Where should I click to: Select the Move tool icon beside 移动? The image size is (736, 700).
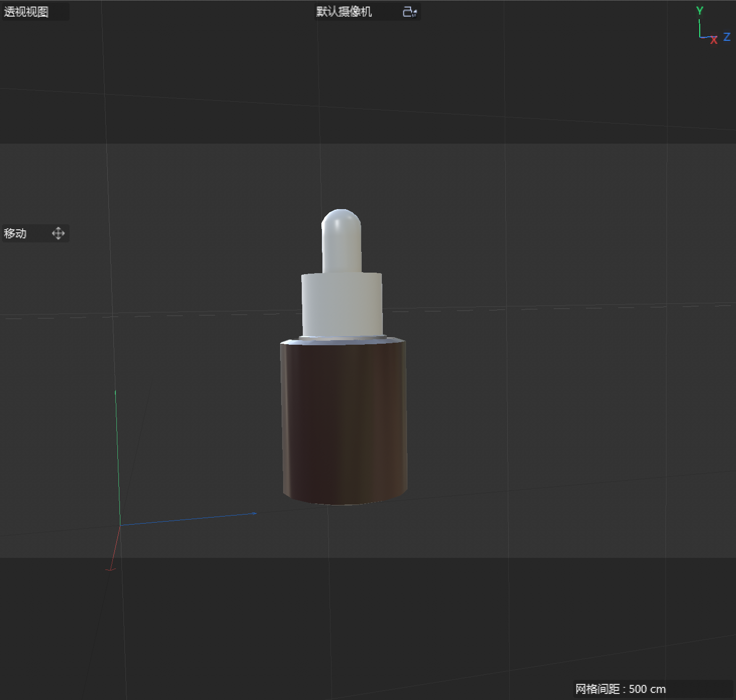(58, 233)
